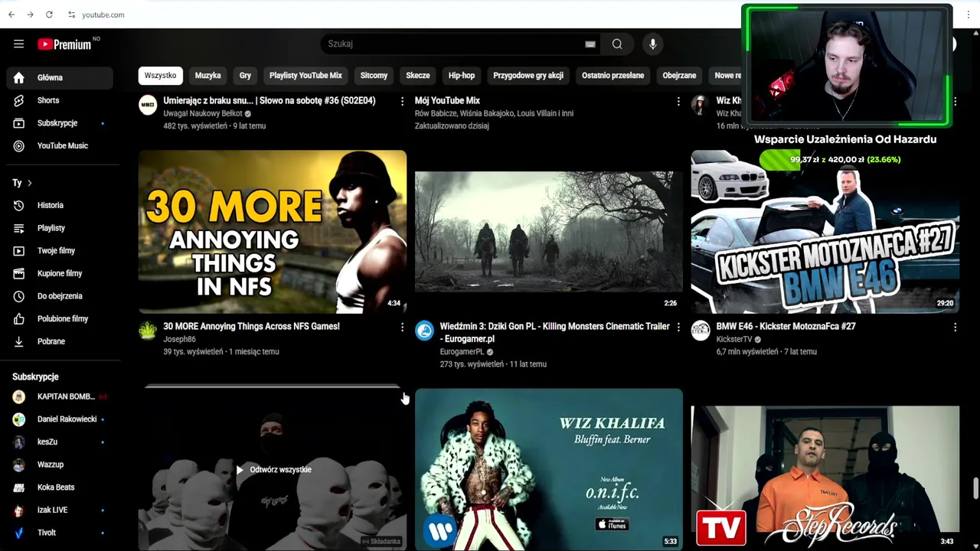This screenshot has height=551, width=980.
Task: Open Tivolt subscription channel
Action: click(x=60, y=533)
